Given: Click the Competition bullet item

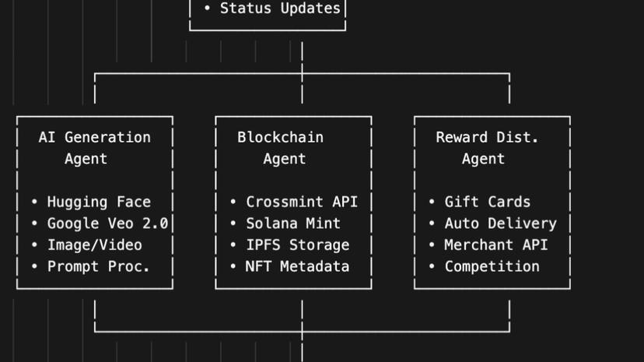Looking at the screenshot, I should [x=492, y=266].
